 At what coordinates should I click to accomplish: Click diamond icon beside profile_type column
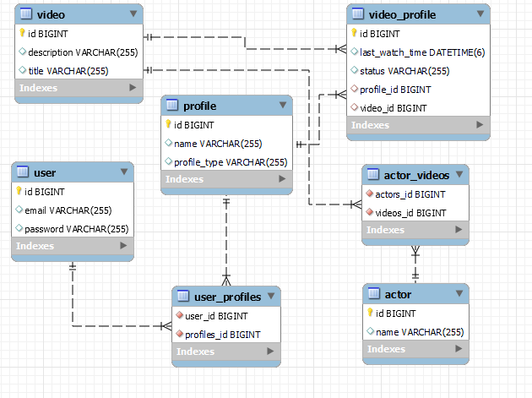pyautogui.click(x=168, y=161)
